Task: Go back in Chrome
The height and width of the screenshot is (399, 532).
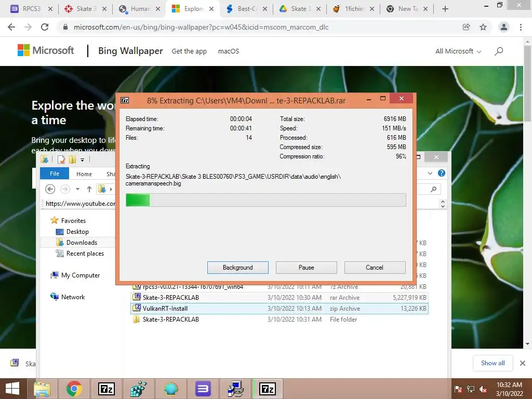Action: [11, 27]
